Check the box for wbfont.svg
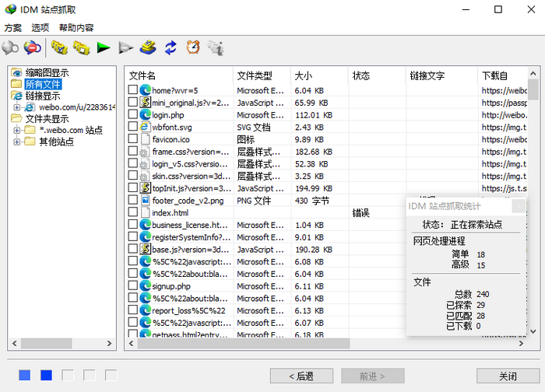 [133, 126]
